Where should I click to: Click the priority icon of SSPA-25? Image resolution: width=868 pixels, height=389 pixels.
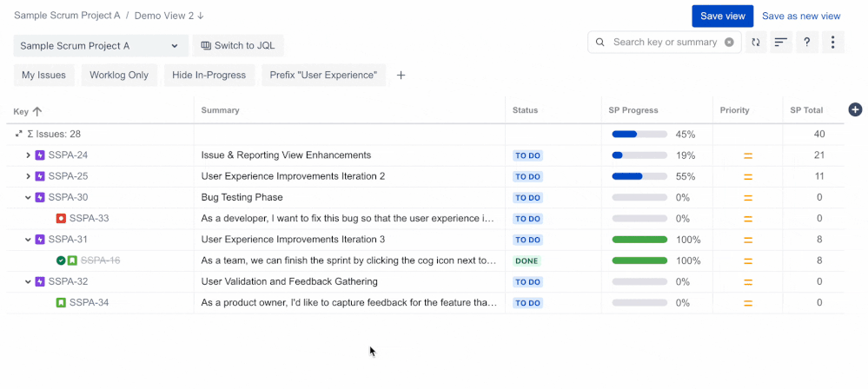(748, 176)
